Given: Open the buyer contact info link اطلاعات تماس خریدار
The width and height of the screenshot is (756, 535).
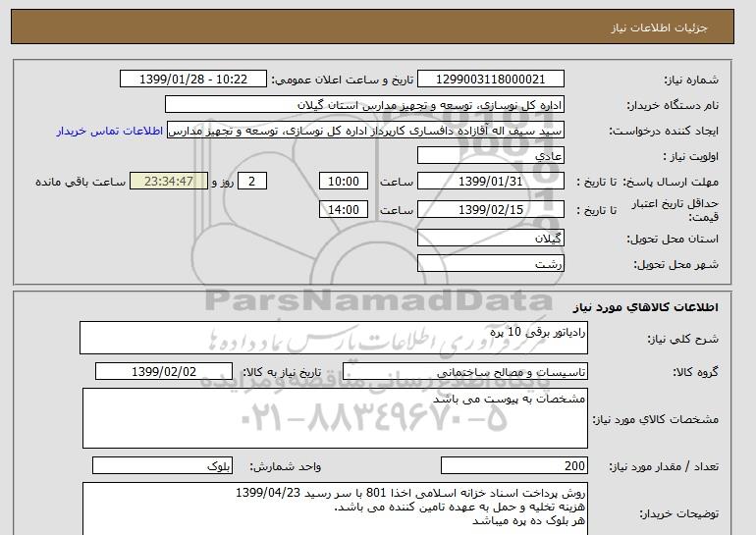Looking at the screenshot, I should [x=109, y=132].
